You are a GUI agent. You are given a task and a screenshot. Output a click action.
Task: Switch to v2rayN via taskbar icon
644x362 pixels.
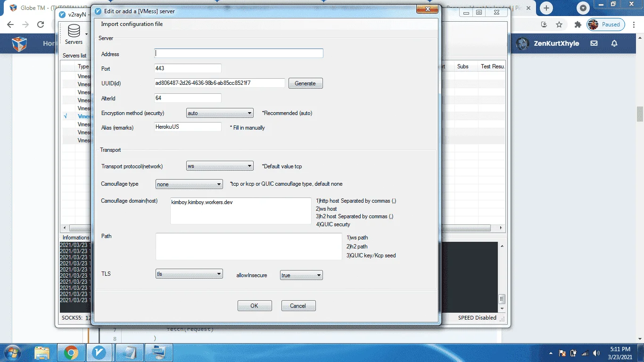point(100,353)
